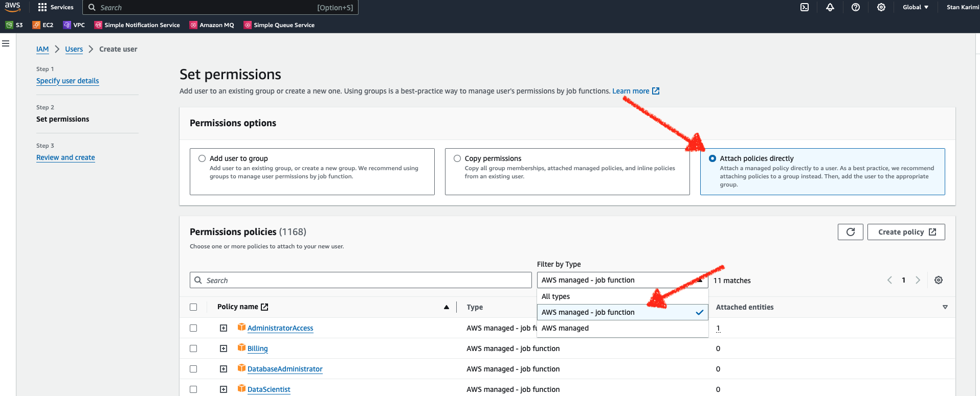Open the top bar settings gear
Screen dimensions: 980x396
pos(881,7)
